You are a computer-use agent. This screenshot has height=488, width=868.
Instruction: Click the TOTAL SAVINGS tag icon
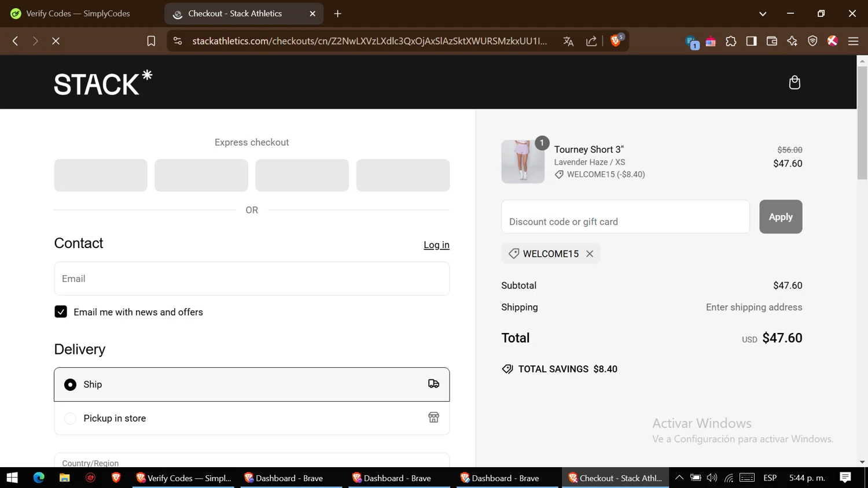point(507,369)
